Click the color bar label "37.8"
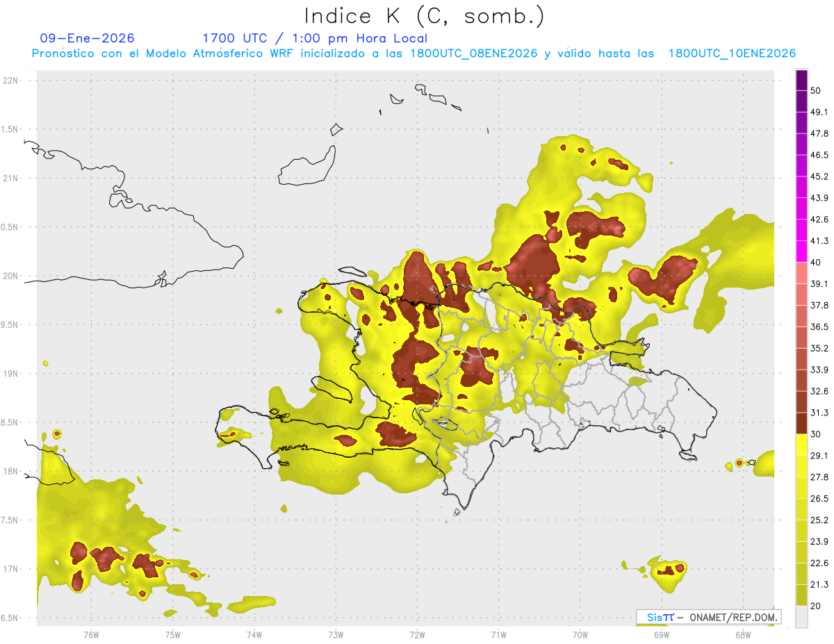 pyautogui.click(x=819, y=305)
